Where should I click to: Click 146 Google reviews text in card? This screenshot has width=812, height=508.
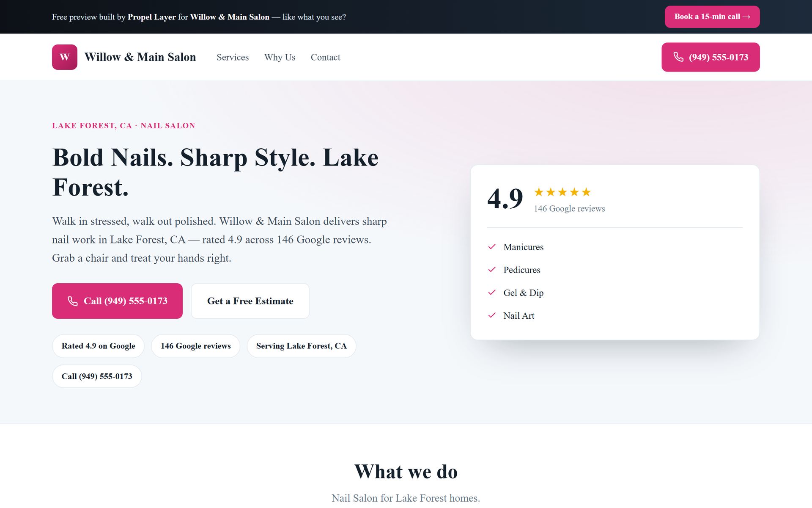(x=569, y=209)
